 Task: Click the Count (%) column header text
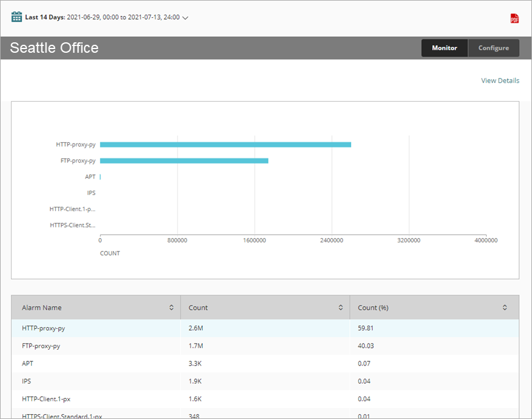click(373, 307)
